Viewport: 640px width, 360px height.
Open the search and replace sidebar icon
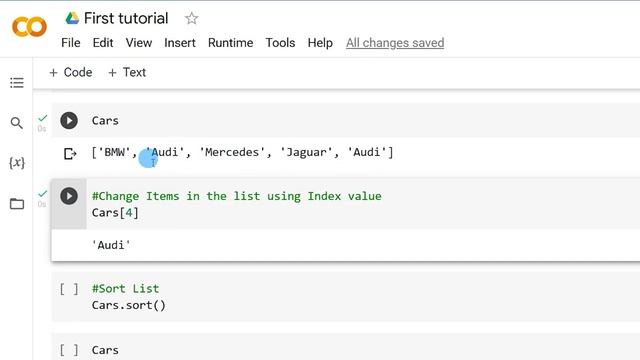17,123
